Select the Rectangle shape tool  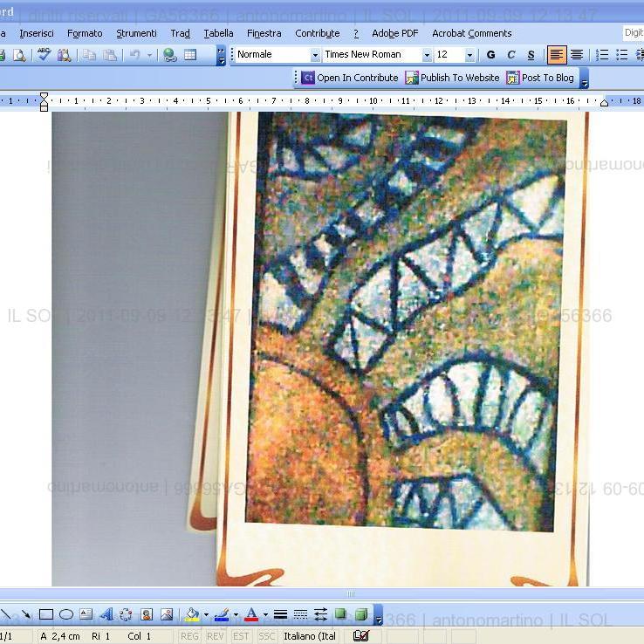tap(46, 614)
